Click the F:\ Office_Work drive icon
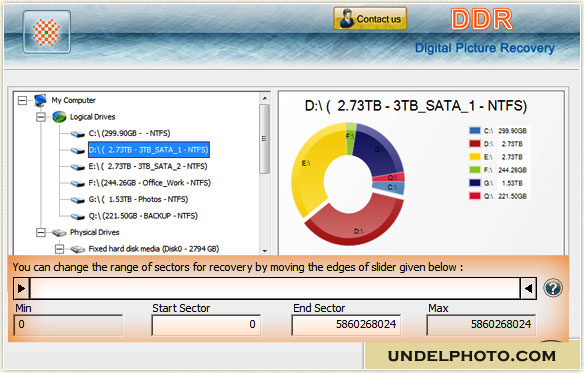Viewport: 584px width, 373px height. coord(78,183)
